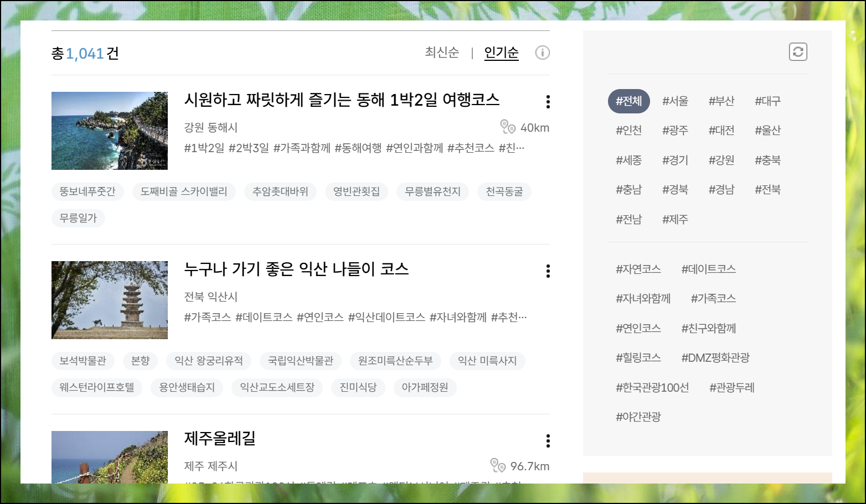Click the 아가페정원 place chip
Image resolution: width=866 pixels, height=504 pixels.
425,387
